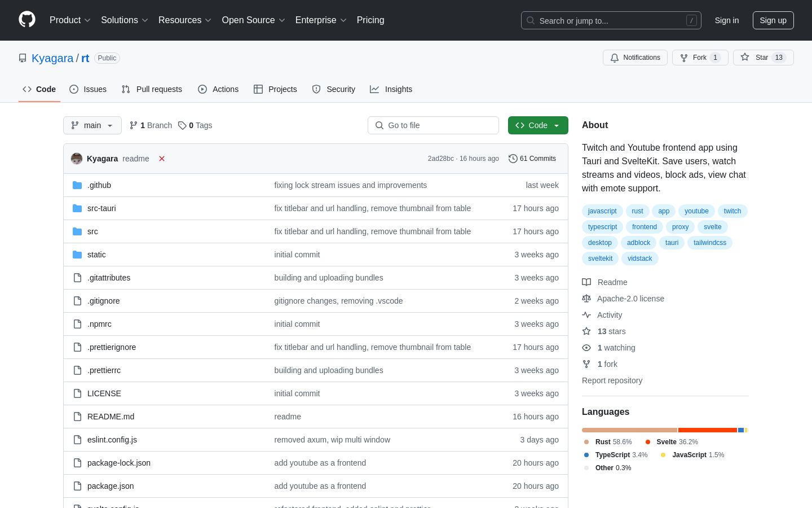Click the license scale icon
Screen dimensions: 812x508
click(586, 299)
